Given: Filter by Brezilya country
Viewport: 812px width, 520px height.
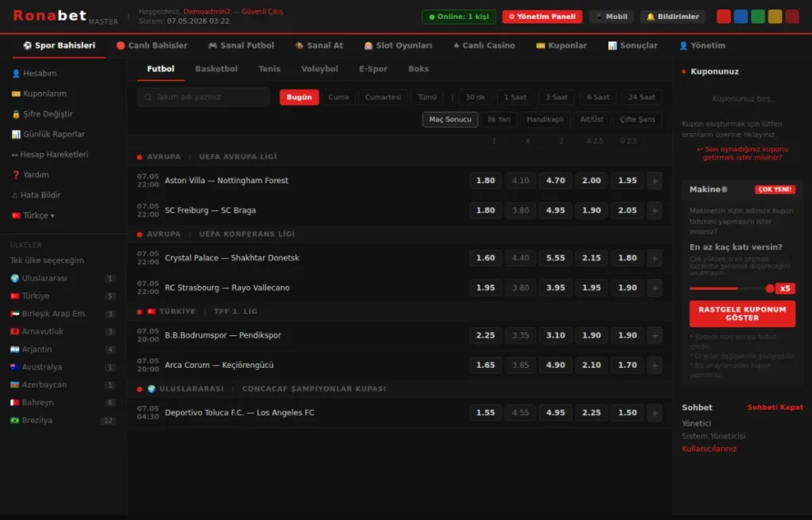Looking at the screenshot, I should [x=63, y=421].
